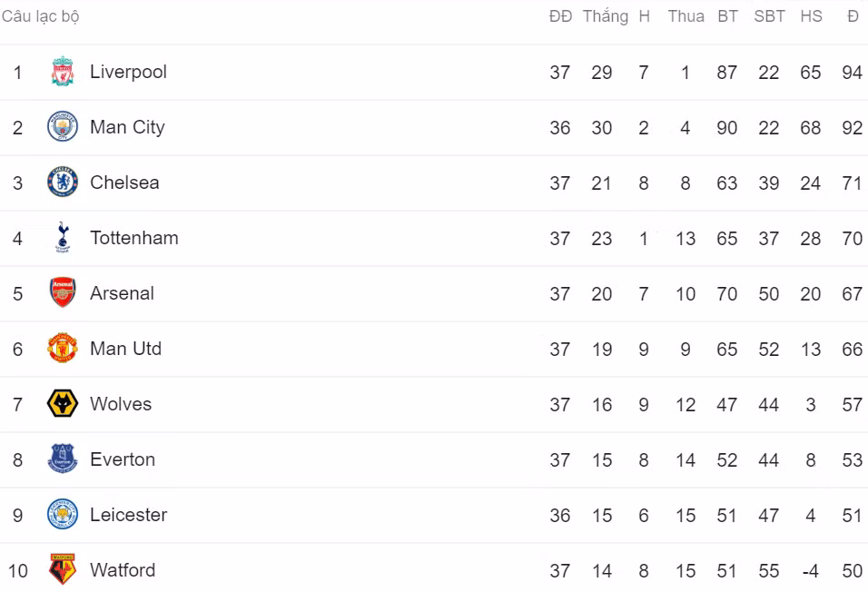Viewport: 868px width, 592px height.
Task: Click the 'Thắng' column header
Action: (x=605, y=16)
